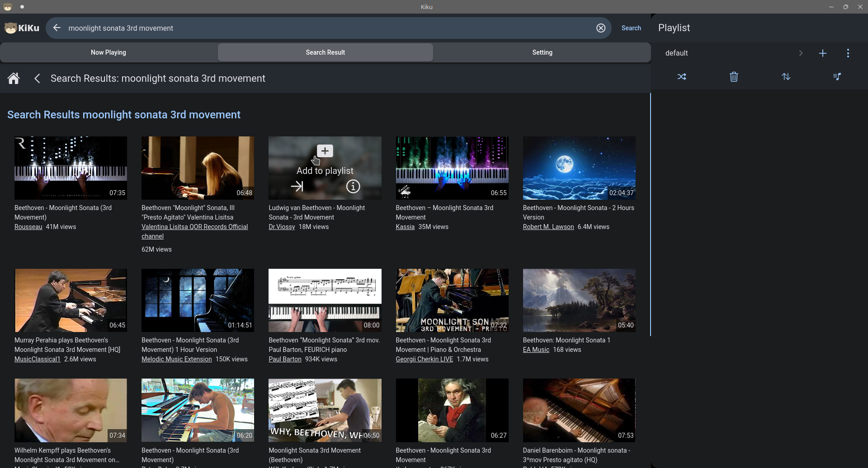Open the Rousseau channel link
This screenshot has width=868, height=468.
pos(28,227)
